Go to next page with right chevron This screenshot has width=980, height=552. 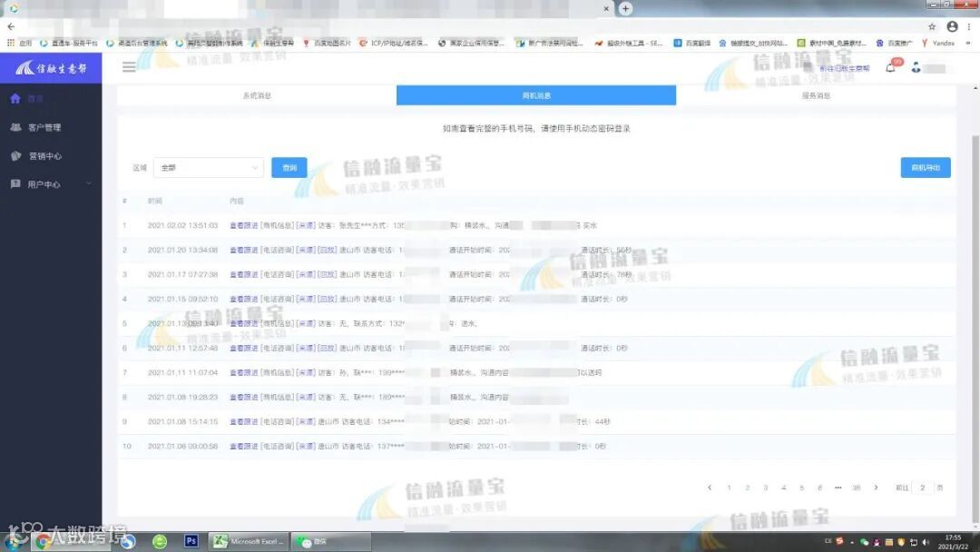pyautogui.click(x=876, y=488)
